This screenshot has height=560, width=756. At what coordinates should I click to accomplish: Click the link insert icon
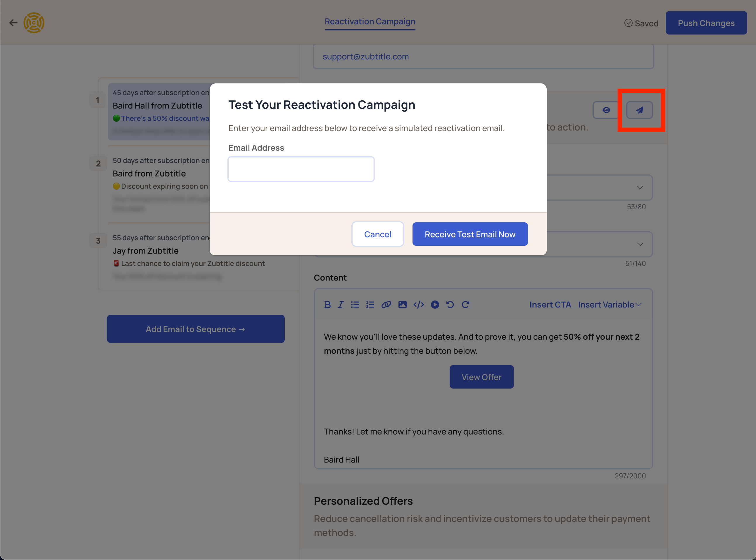pos(386,305)
